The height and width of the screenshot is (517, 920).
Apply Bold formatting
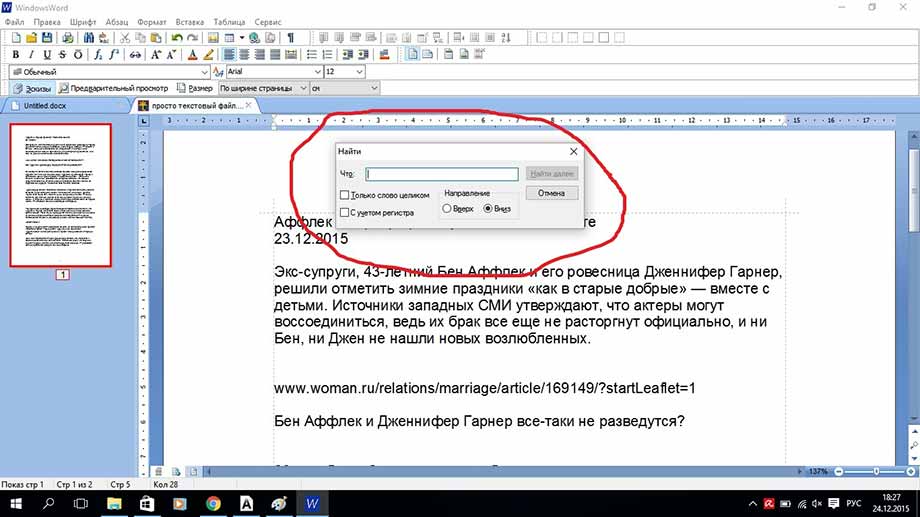[16, 55]
